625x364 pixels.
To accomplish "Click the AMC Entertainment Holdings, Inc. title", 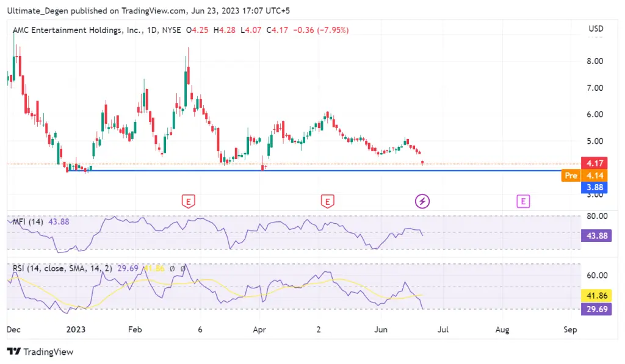I will point(78,30).
